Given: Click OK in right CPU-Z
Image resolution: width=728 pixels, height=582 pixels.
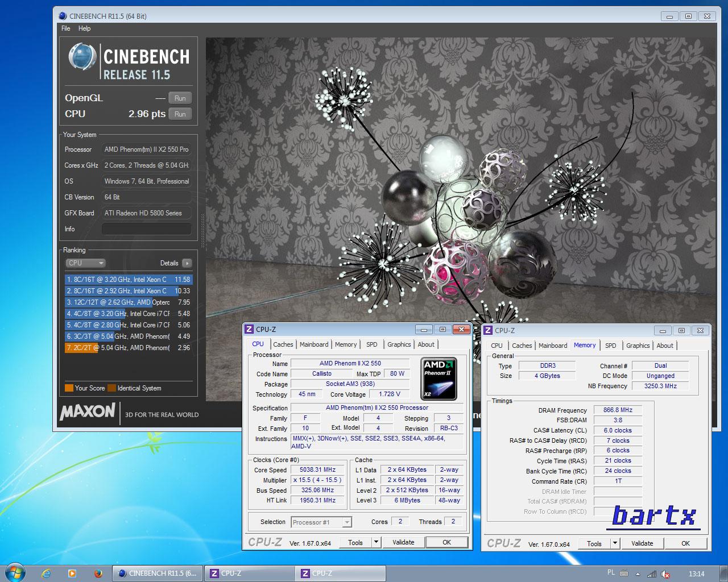Looking at the screenshot, I should tap(685, 543).
